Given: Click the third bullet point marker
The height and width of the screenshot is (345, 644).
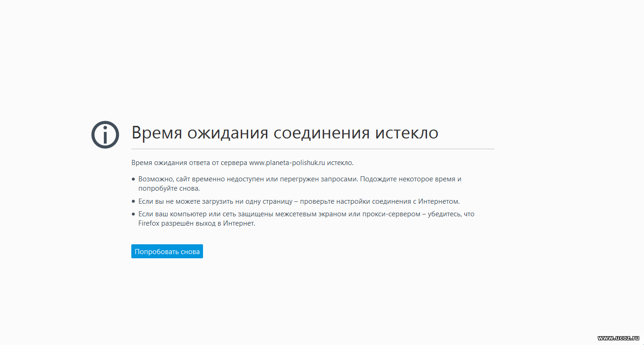Looking at the screenshot, I should pyautogui.click(x=133, y=214).
